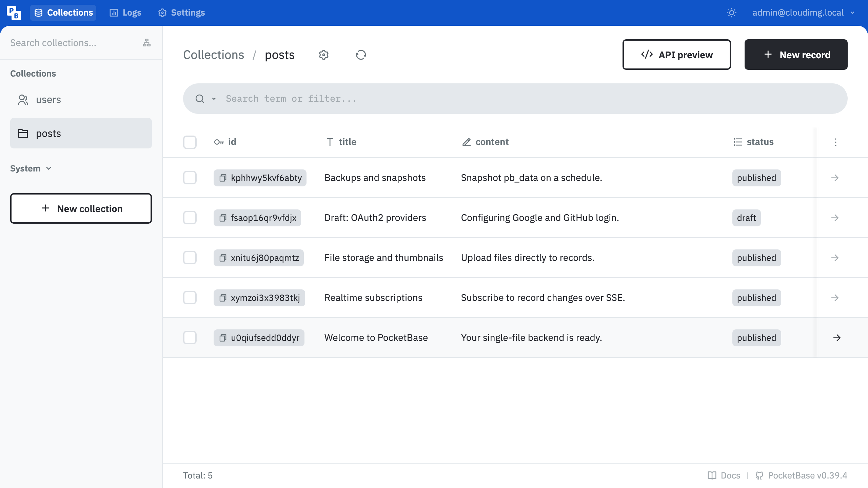The width and height of the screenshot is (868, 488).
Task: Open the File storage and thumbnails record arrow
Action: [835, 258]
